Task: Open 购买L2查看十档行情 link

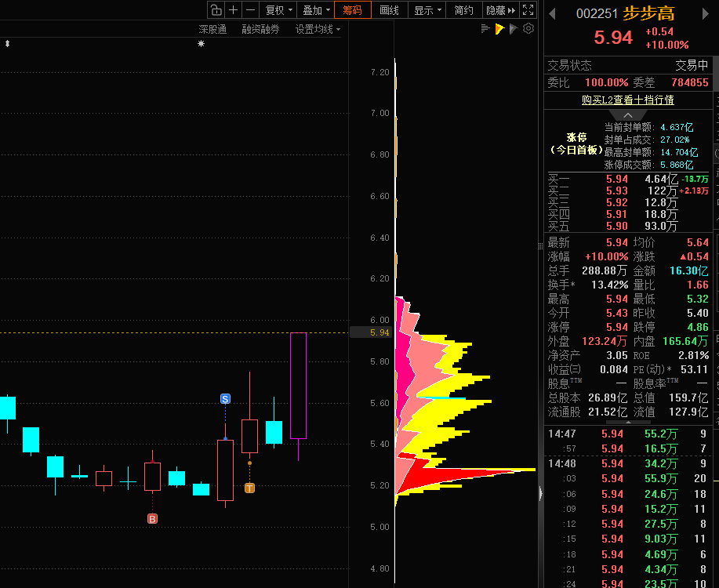Action: tap(628, 100)
